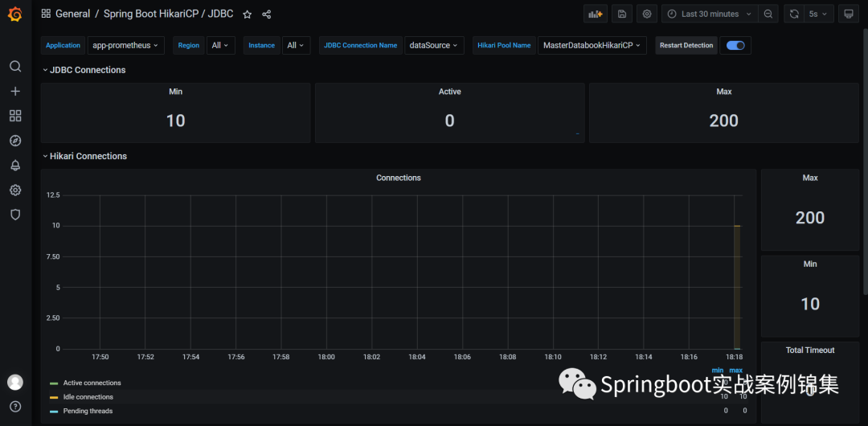Image resolution: width=868 pixels, height=426 pixels.
Task: Click the Application variable label
Action: tap(63, 46)
